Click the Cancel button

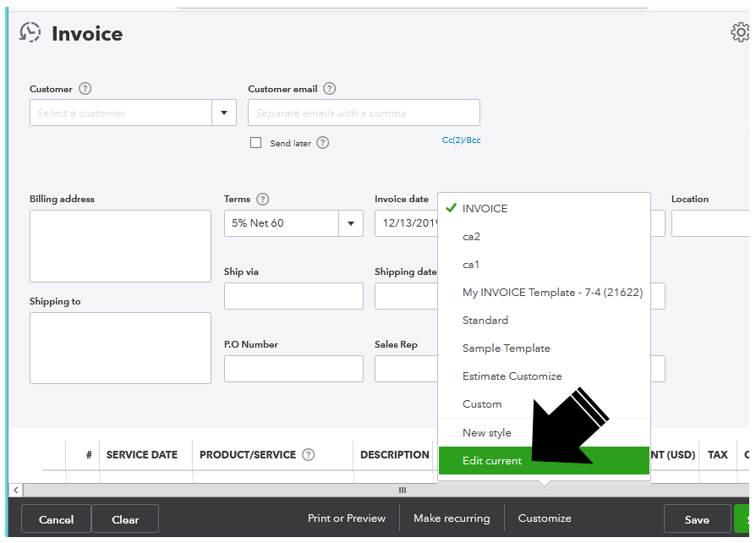[56, 518]
